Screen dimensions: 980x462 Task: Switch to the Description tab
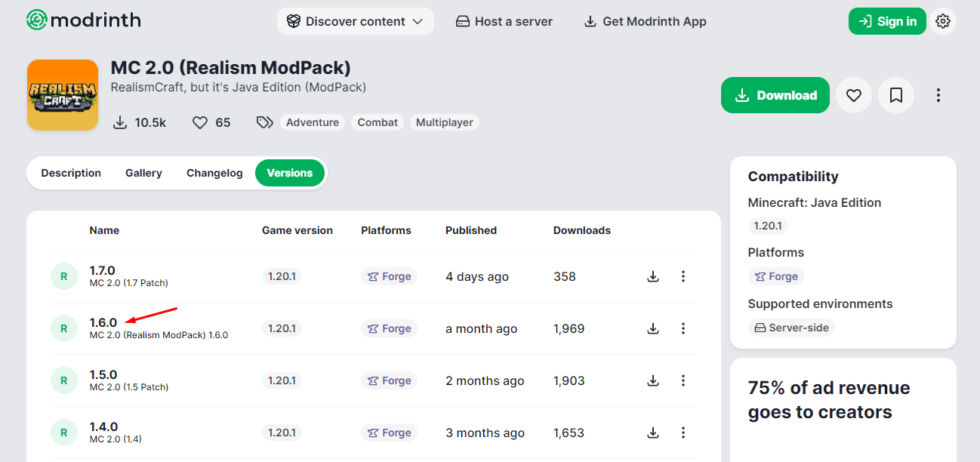coord(71,173)
